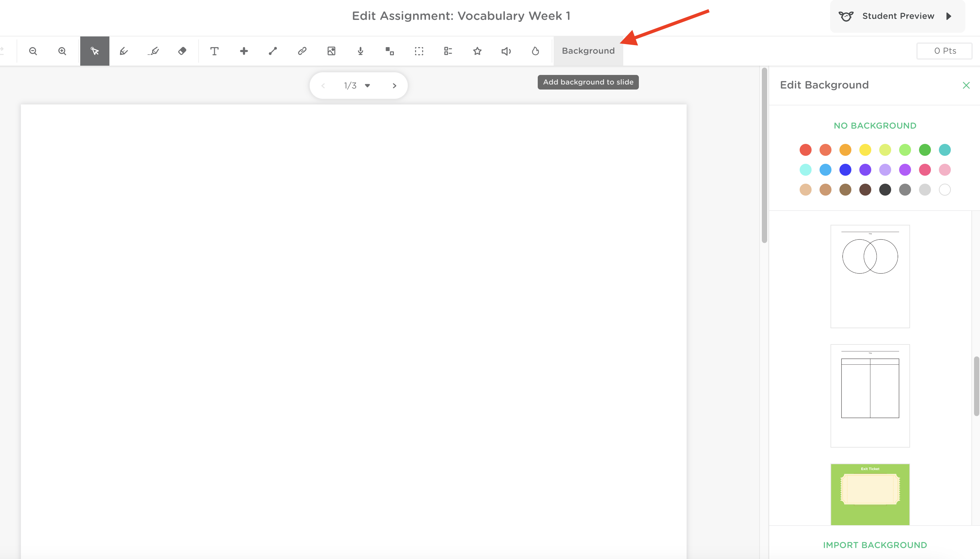Image resolution: width=980 pixels, height=559 pixels.
Task: Go to the next slide arrow
Action: 394,86
